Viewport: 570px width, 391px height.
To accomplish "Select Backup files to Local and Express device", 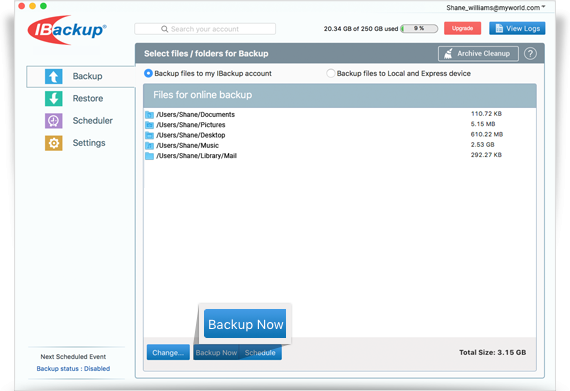I will 330,73.
